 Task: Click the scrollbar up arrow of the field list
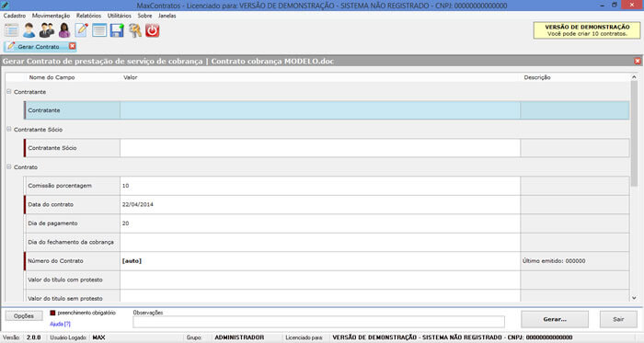[634, 76]
